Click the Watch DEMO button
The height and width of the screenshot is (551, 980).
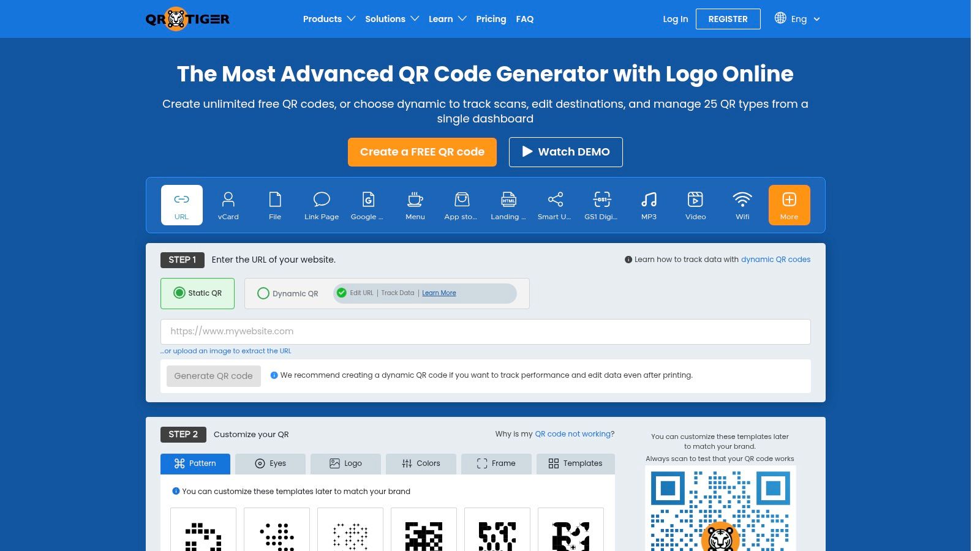[565, 152]
